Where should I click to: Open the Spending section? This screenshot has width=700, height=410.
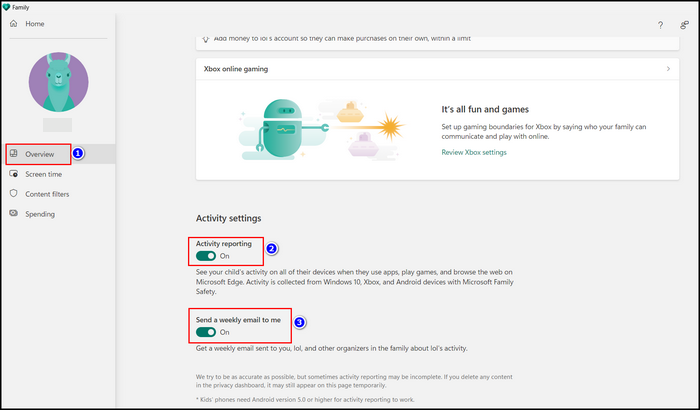coord(40,214)
